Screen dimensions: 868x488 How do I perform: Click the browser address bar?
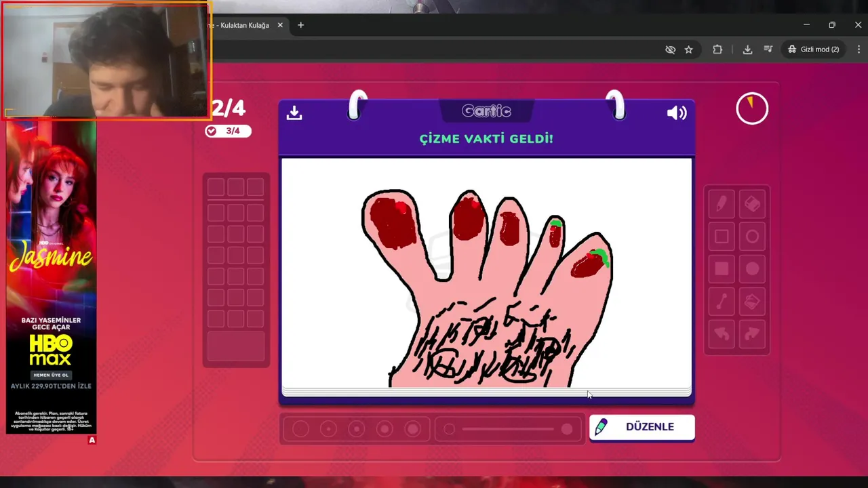coord(434,49)
